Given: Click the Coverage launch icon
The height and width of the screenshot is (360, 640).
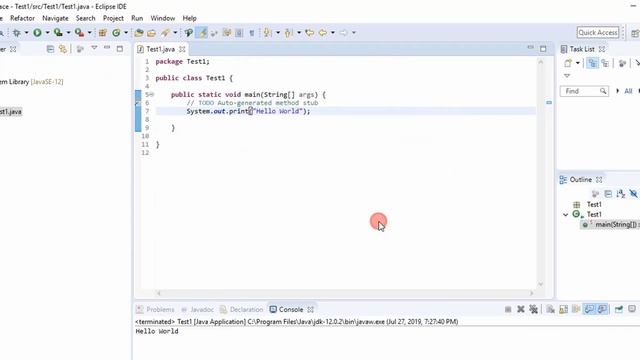Looking at the screenshot, I should [x=58, y=33].
